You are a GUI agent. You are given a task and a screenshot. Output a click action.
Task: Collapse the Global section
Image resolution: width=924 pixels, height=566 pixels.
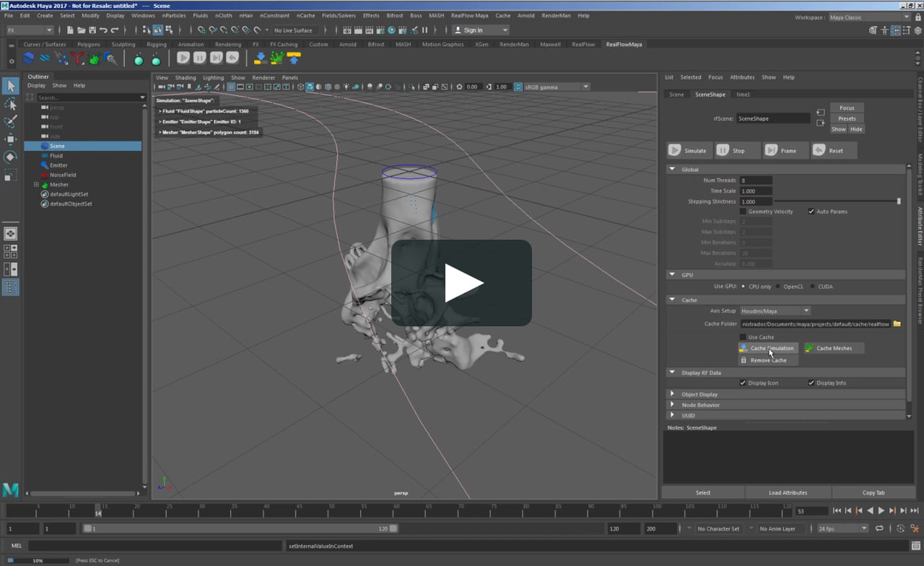tap(672, 170)
